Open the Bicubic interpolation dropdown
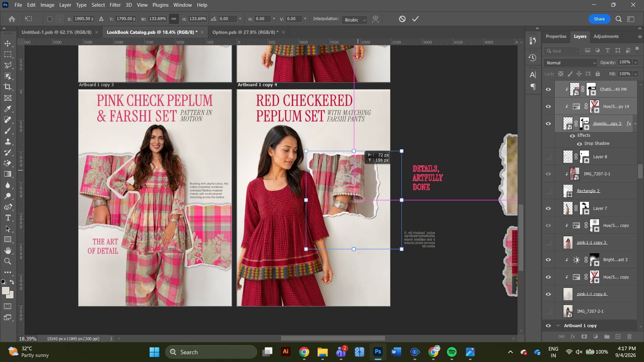 (x=355, y=20)
